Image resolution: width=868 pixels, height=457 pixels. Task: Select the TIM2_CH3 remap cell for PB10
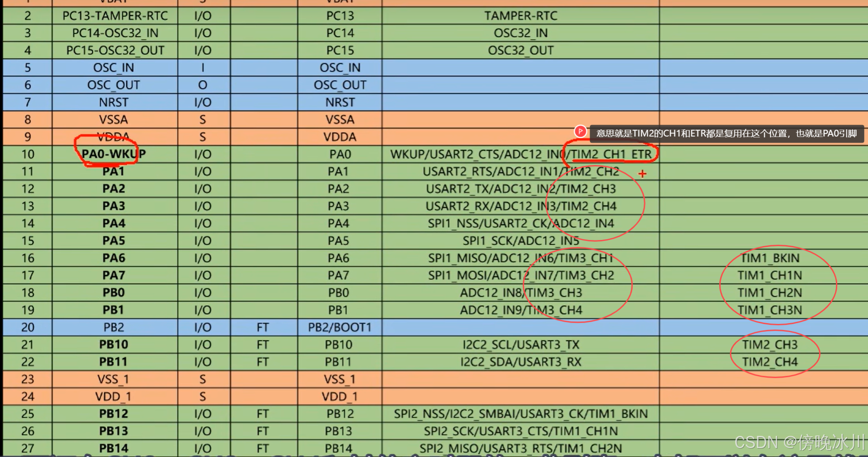(x=770, y=345)
